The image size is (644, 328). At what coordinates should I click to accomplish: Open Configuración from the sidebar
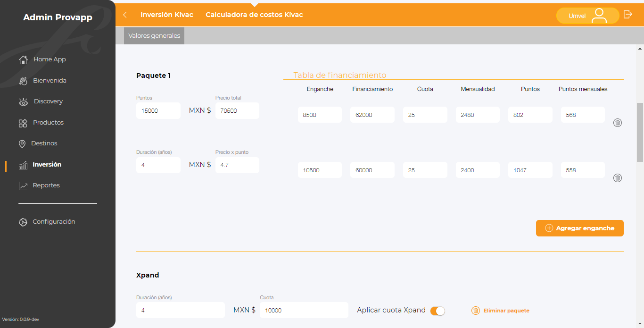coord(54,222)
